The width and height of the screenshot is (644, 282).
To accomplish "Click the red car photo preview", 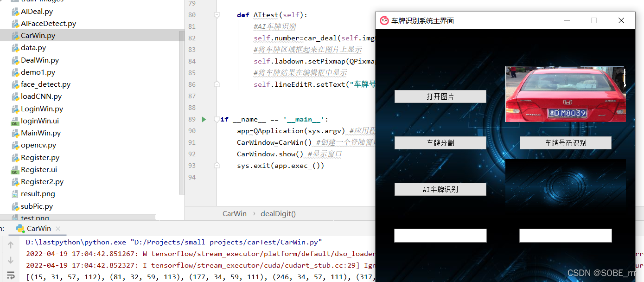I will point(565,94).
